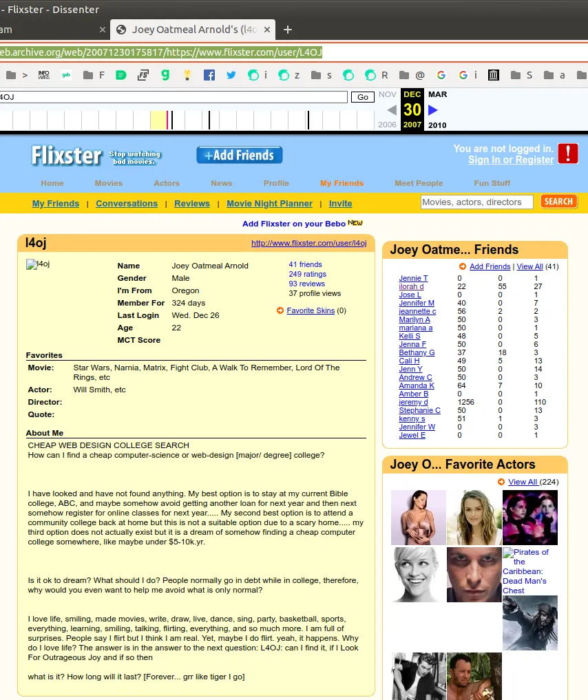Click the red exclamation alert icon
The height and width of the screenshot is (700, 588).
568,153
